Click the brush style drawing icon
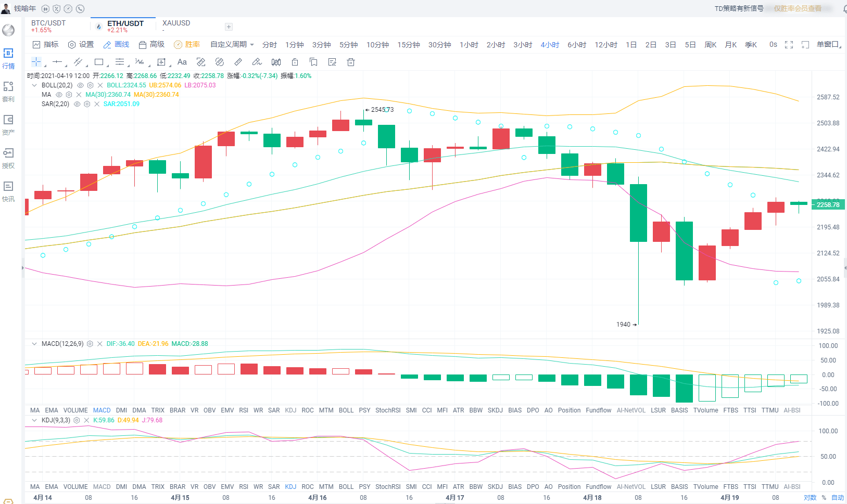 click(257, 62)
